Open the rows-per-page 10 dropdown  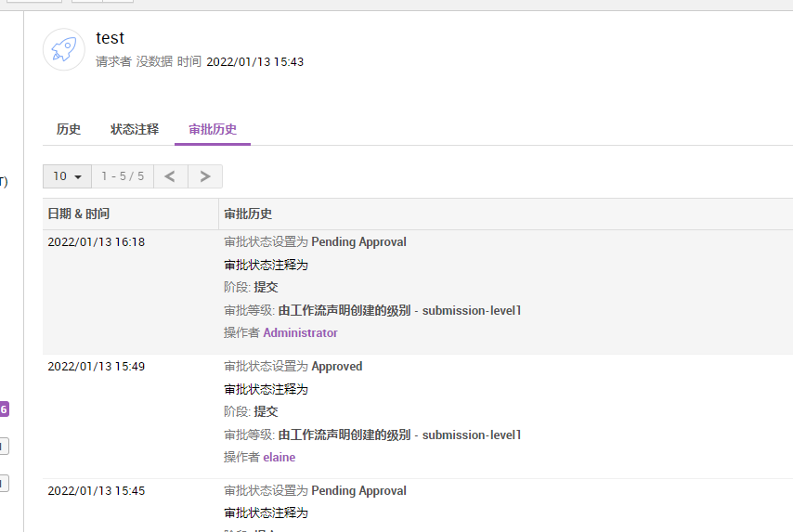(x=67, y=176)
